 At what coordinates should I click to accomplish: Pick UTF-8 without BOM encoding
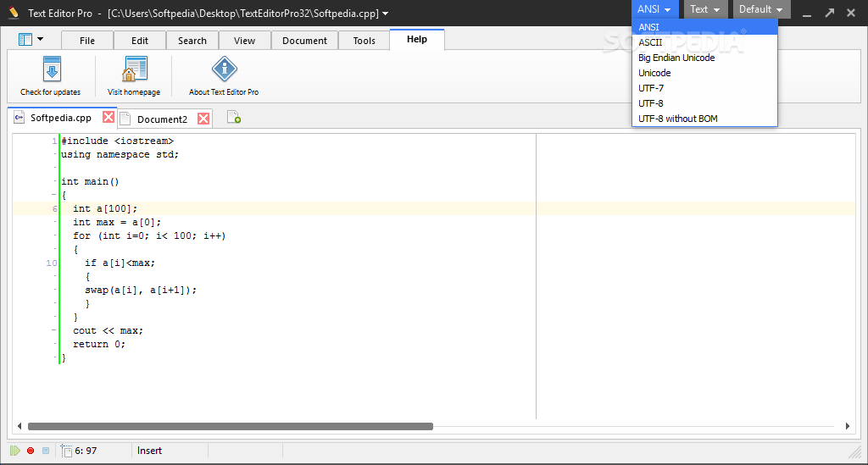point(704,119)
